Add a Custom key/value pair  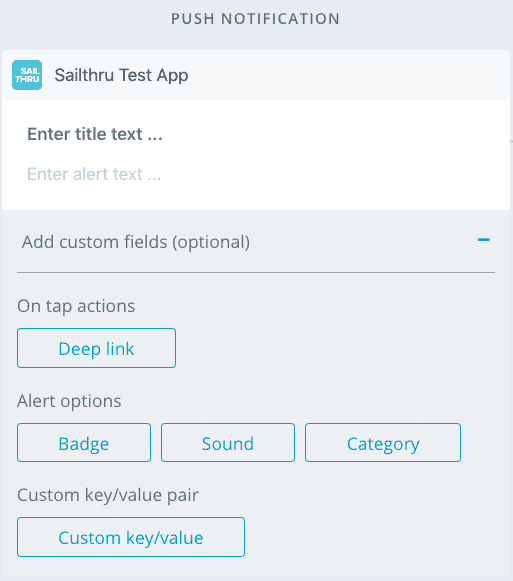point(131,537)
